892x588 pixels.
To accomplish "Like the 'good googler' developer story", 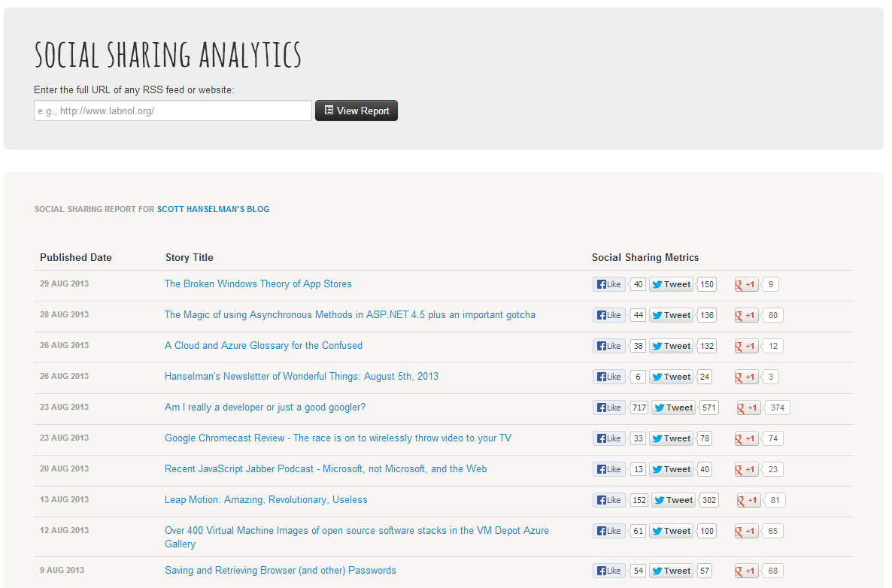I will pyautogui.click(x=608, y=408).
